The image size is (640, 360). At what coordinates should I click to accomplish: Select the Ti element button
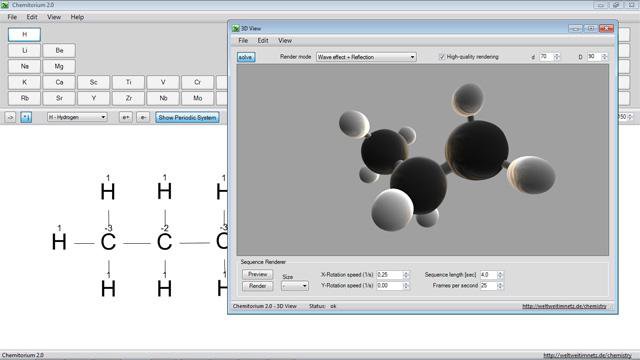click(129, 82)
